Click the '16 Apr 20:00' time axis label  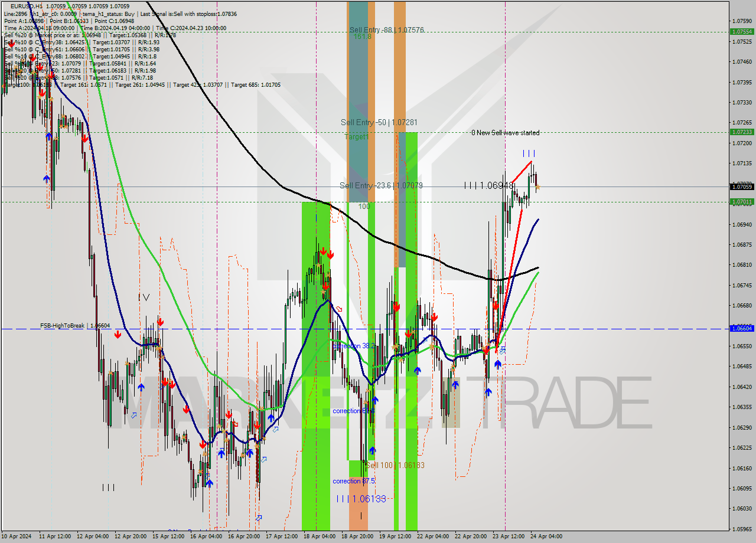tap(243, 537)
